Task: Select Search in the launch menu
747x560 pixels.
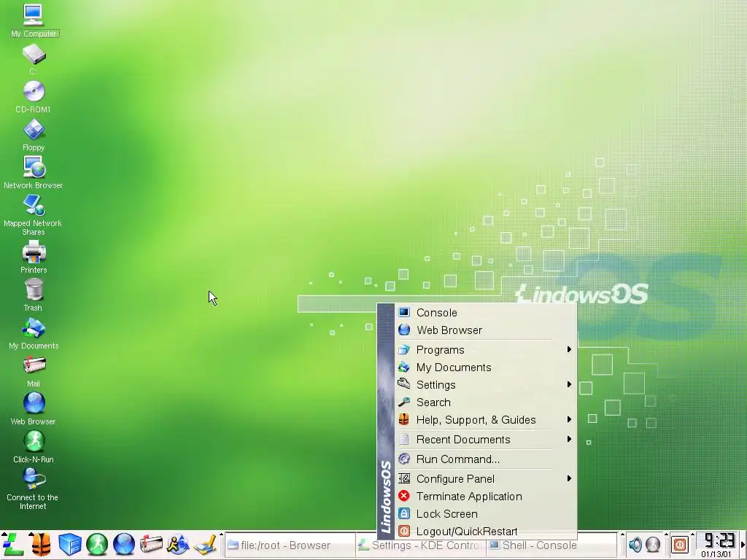Action: tap(486, 402)
